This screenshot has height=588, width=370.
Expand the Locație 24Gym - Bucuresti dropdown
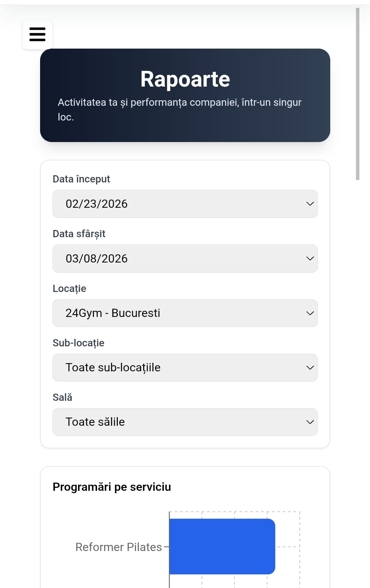click(185, 313)
